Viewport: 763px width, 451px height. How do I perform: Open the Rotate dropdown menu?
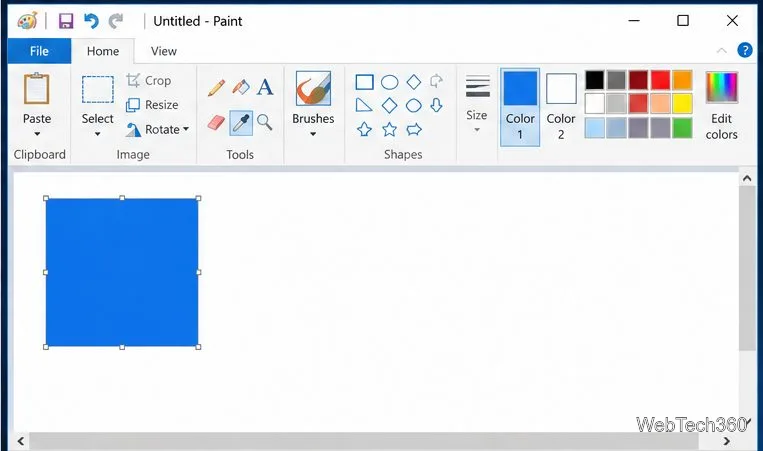point(158,129)
